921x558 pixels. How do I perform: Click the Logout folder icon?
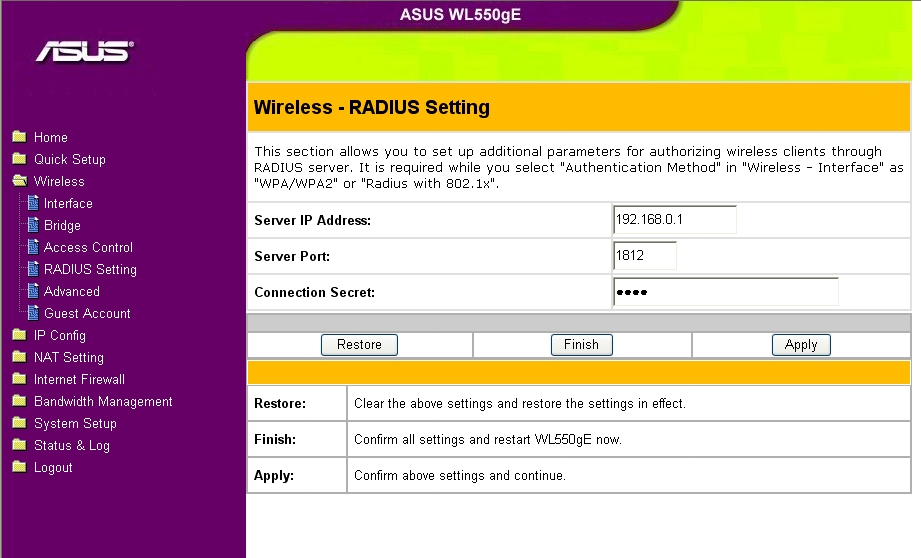pos(19,467)
